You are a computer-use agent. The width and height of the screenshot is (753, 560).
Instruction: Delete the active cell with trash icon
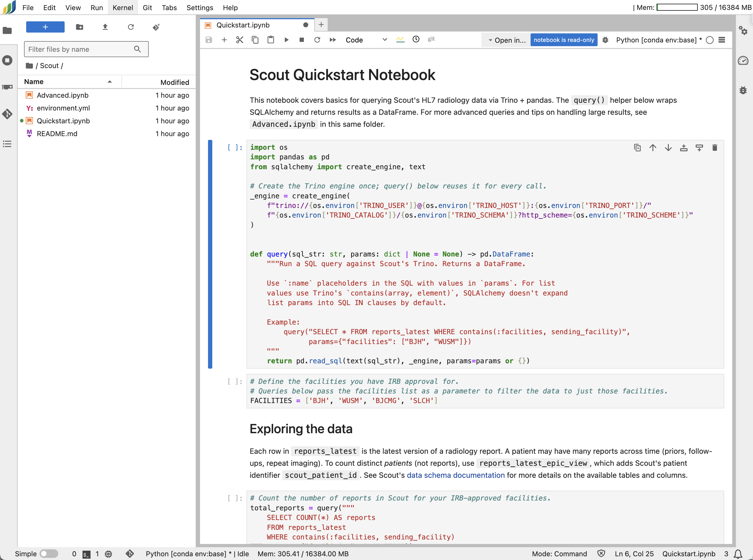715,148
